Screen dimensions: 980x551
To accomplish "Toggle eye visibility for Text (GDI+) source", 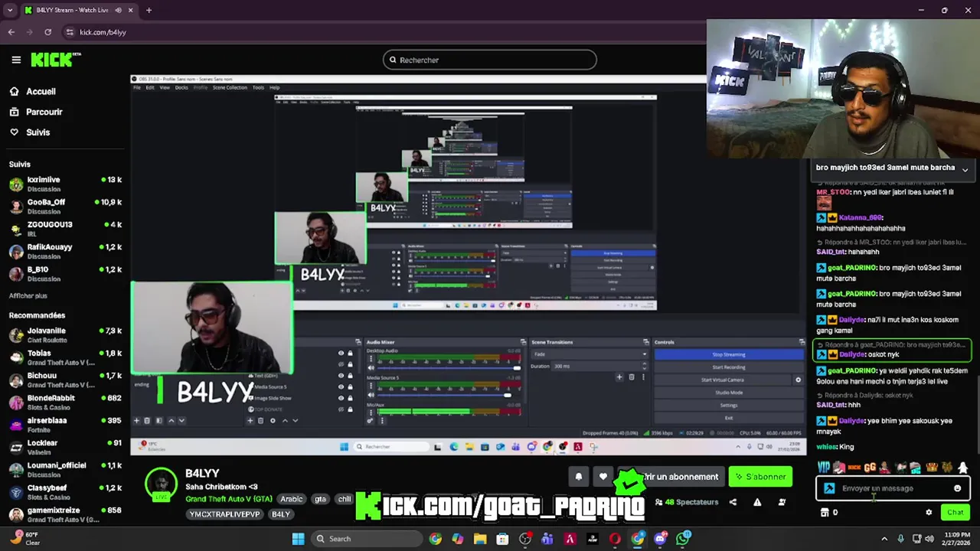I will click(341, 375).
